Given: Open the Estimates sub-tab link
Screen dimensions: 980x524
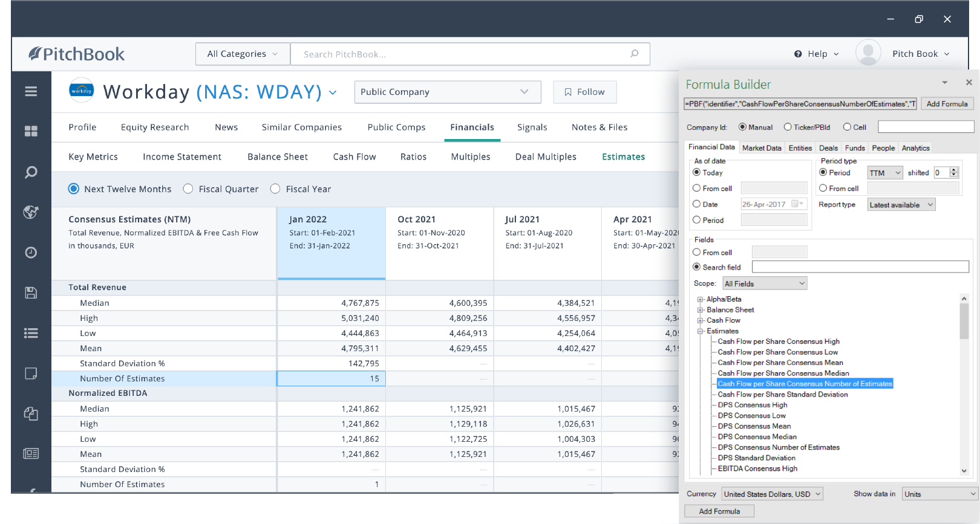Looking at the screenshot, I should (x=623, y=157).
